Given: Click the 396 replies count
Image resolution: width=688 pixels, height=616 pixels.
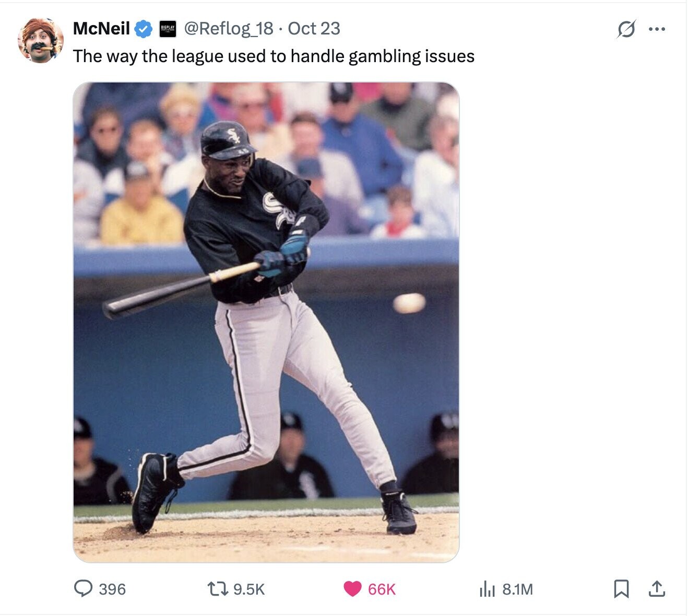Looking at the screenshot, I should pos(112,589).
